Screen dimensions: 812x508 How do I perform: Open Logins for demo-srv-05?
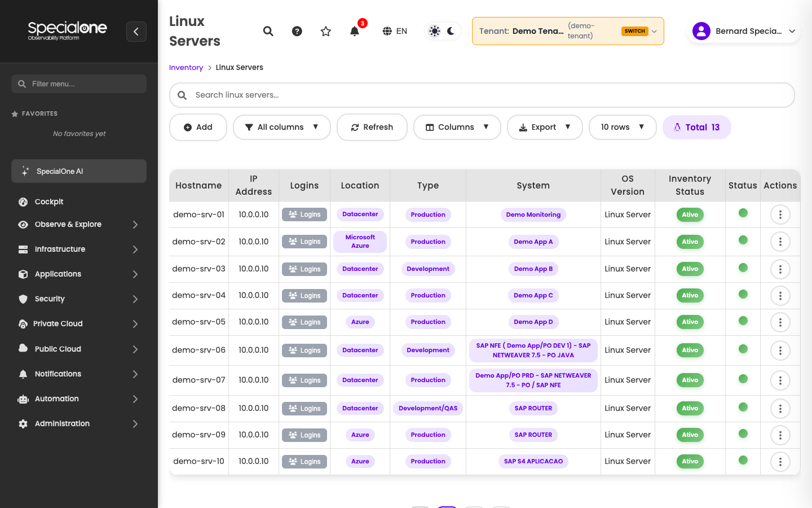coord(304,322)
